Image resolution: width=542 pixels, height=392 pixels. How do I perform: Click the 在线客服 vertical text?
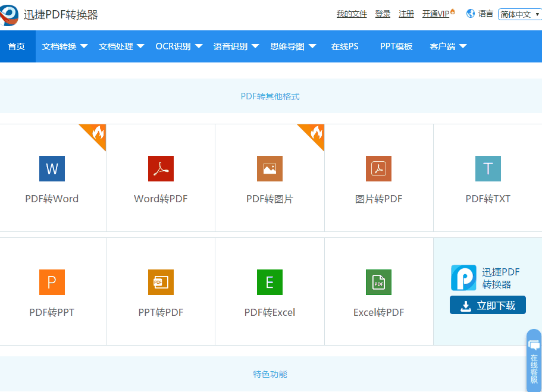click(534, 369)
